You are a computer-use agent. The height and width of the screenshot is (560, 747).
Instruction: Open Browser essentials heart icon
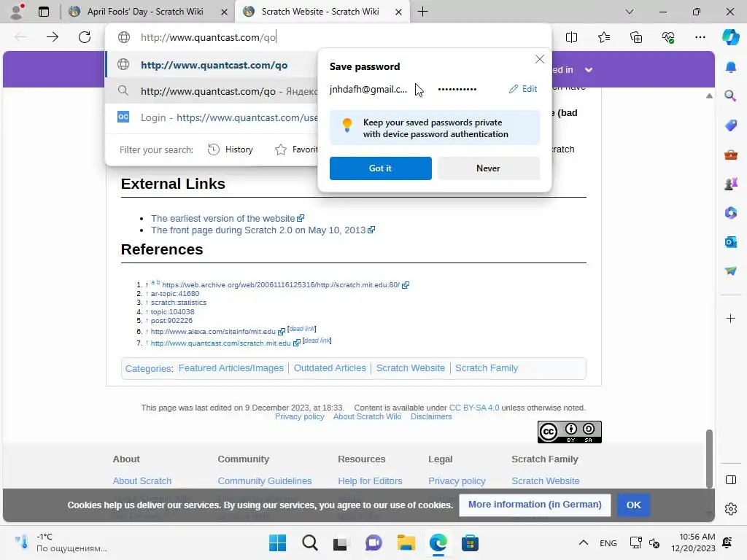668,37
